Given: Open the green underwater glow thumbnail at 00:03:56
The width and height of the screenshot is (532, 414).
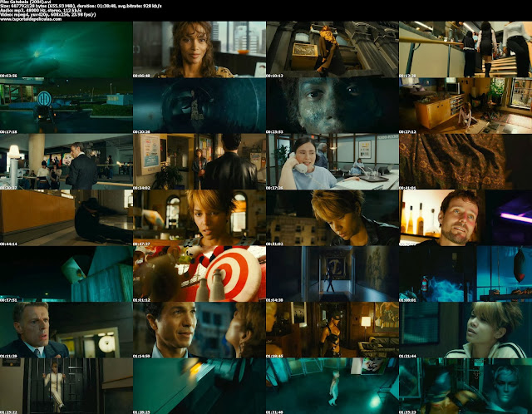Looking at the screenshot, I should (66, 50).
